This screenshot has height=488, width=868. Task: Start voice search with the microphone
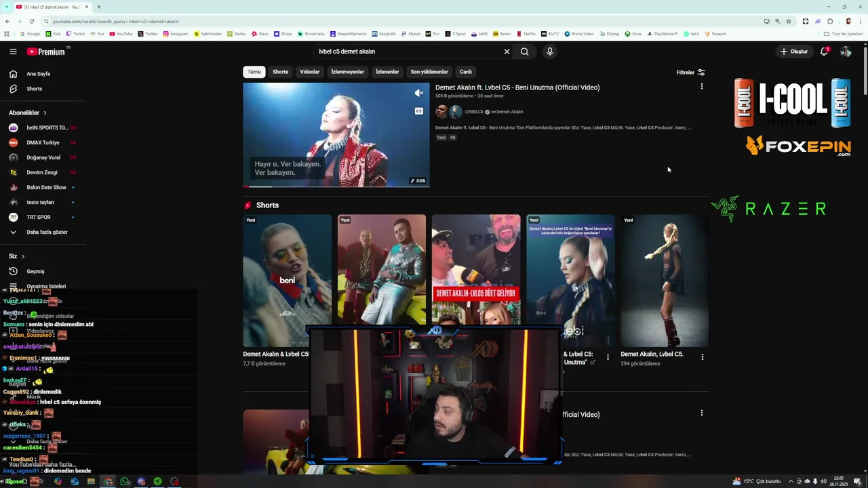(550, 52)
